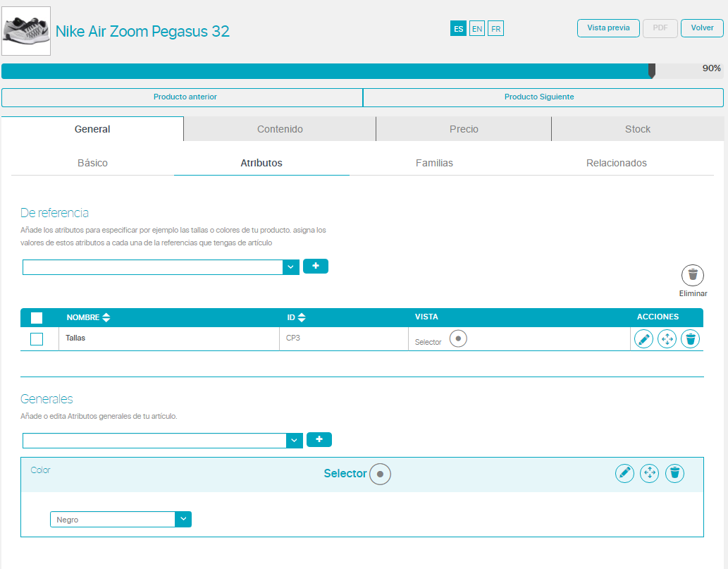
Task: Move the Tallas attribute row
Action: tap(667, 339)
